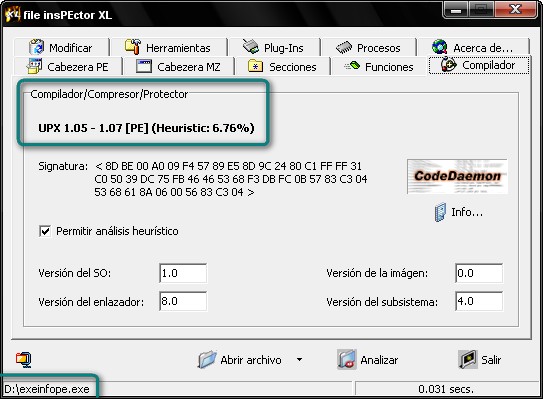Click the CodeDaemon logo banner
The image size is (543, 399).
[x=457, y=176]
